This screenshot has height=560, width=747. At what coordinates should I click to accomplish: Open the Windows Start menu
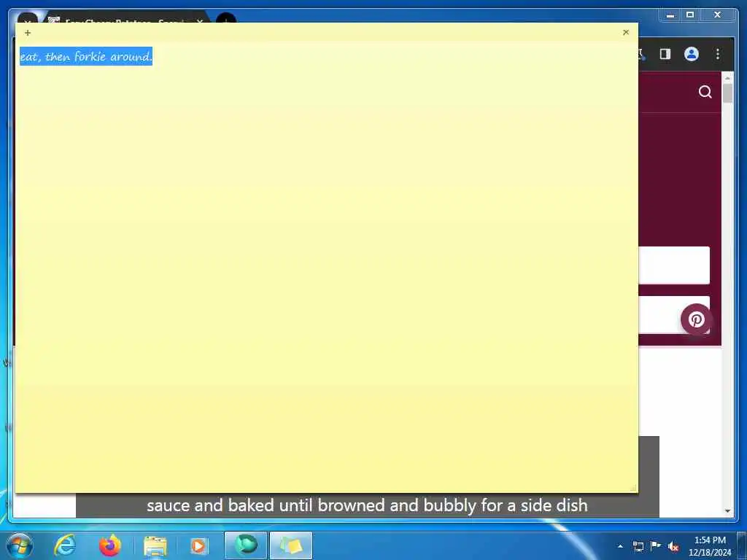[20, 545]
